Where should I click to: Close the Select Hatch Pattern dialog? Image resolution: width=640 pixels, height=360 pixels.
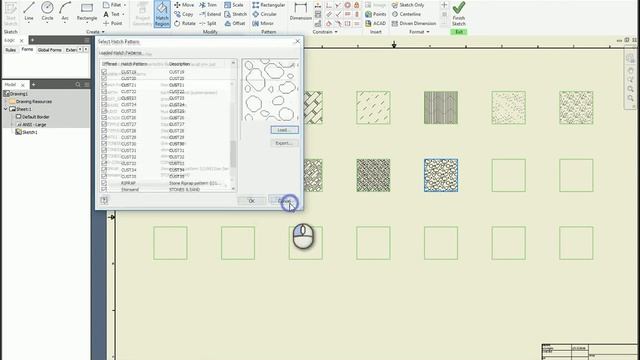298,41
